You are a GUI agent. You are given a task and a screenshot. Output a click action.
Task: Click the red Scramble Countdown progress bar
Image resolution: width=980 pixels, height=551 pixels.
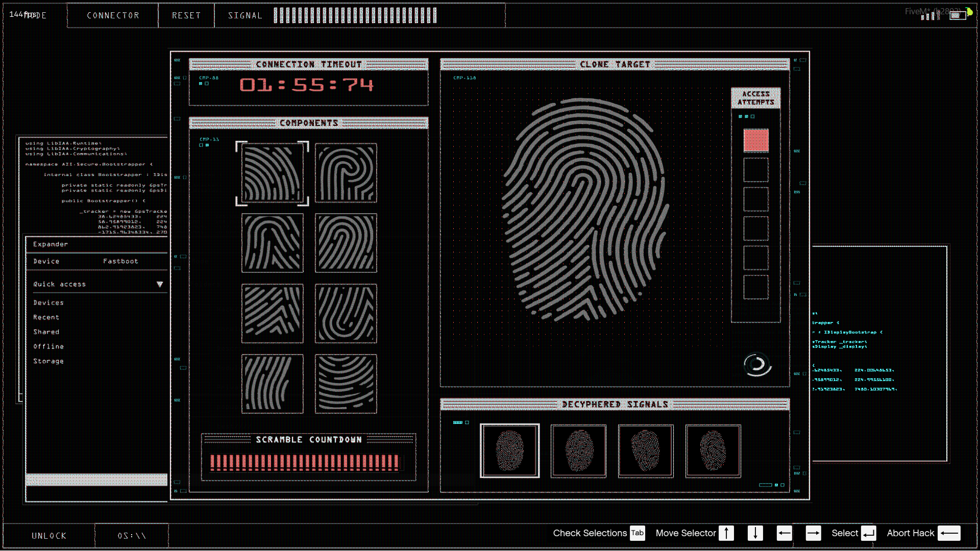coord(305,462)
